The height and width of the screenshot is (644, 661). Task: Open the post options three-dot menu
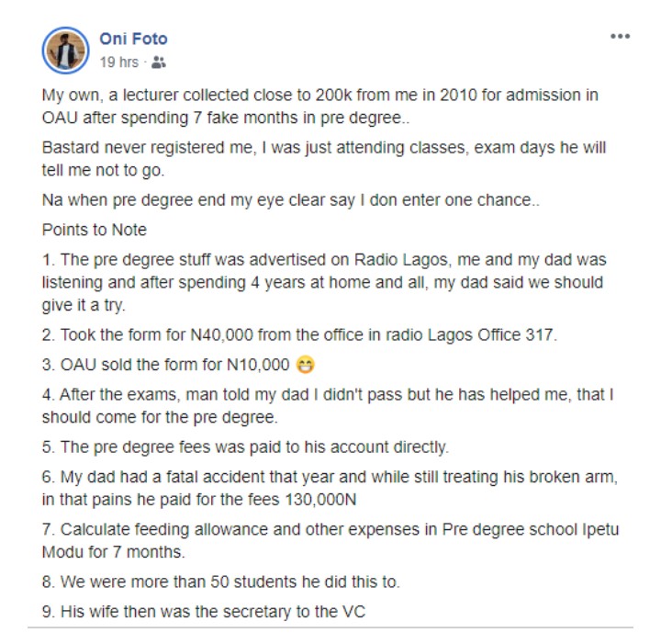[621, 37]
